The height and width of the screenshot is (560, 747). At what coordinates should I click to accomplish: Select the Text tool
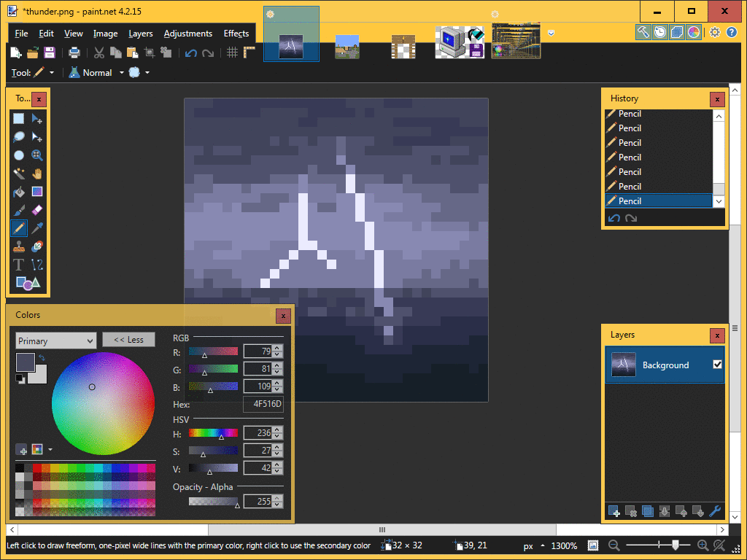tap(18, 265)
